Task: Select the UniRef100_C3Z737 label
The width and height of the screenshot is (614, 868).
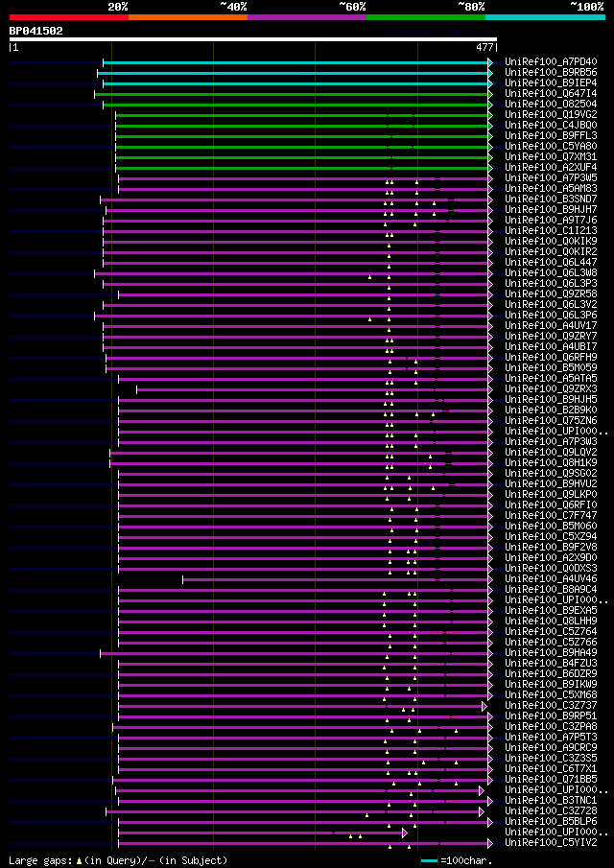Action: (x=551, y=705)
